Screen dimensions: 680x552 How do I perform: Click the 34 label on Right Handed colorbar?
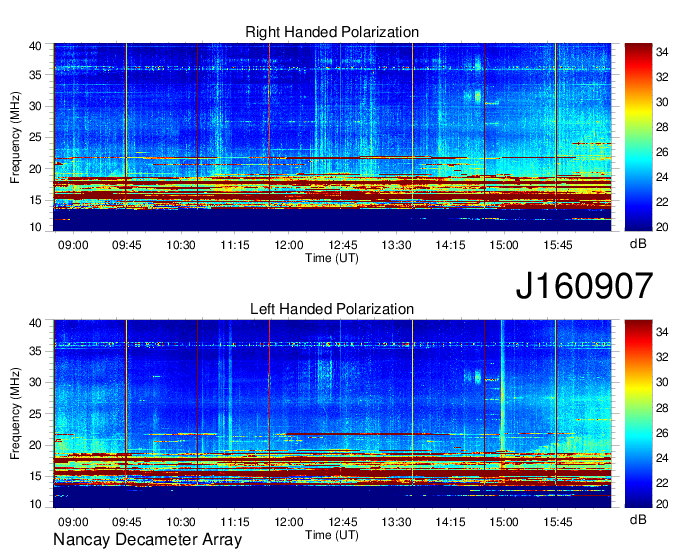[662, 52]
